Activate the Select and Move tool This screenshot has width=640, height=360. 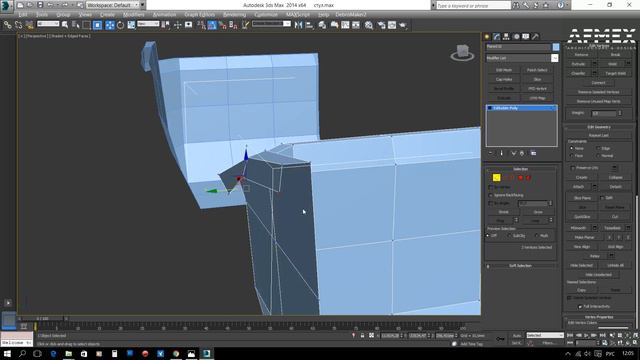[x=109, y=25]
